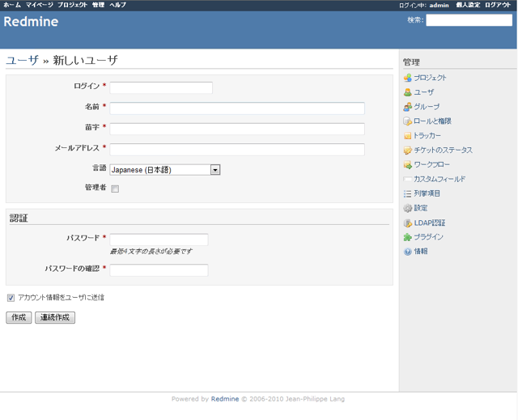The height and width of the screenshot is (420, 518).
Task: Click the 列挙項目 list icon
Action: (x=407, y=194)
